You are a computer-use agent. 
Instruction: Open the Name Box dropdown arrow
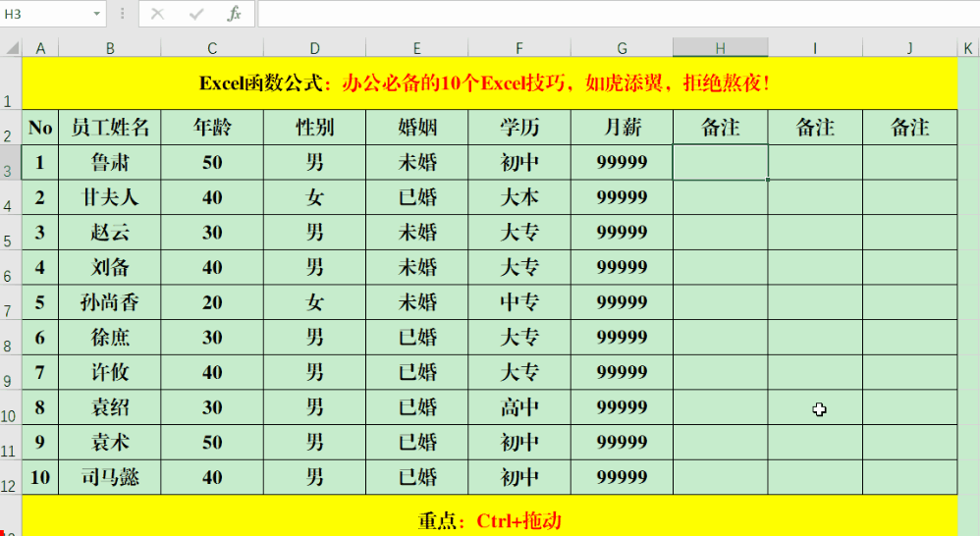pos(96,14)
